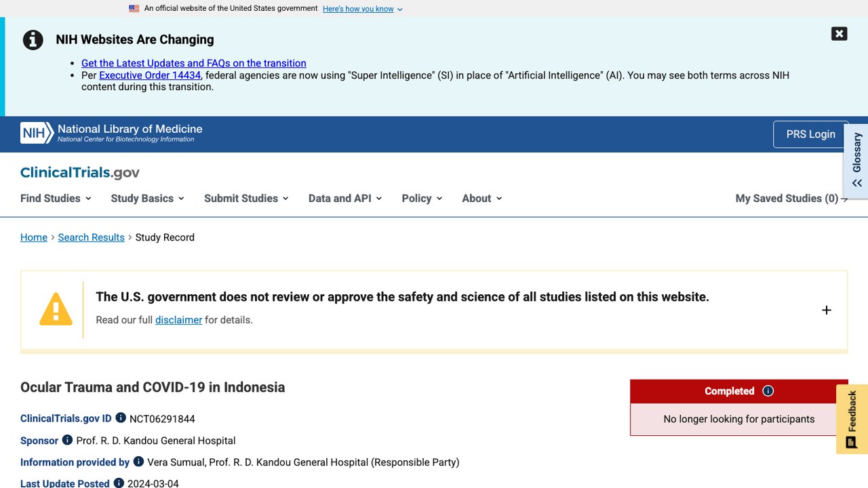Go to Search Results breadcrumb
Screen dimensions: 868x488
tap(91, 237)
